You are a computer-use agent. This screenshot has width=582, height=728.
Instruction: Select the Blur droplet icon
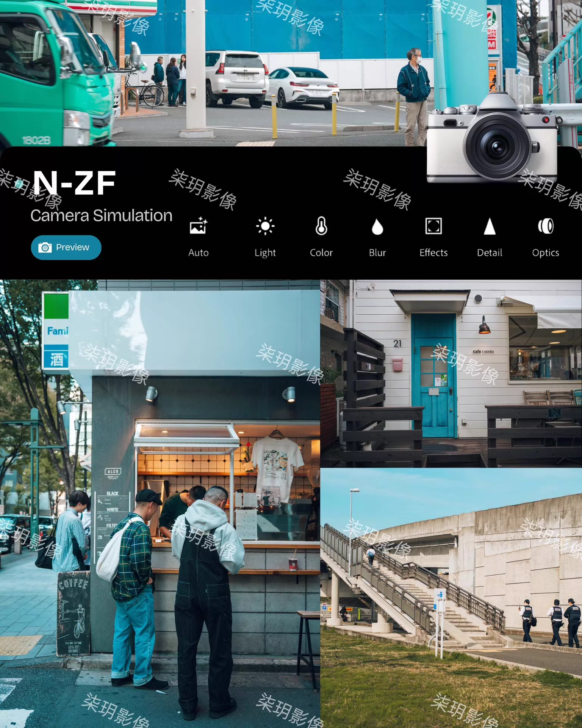click(x=377, y=227)
